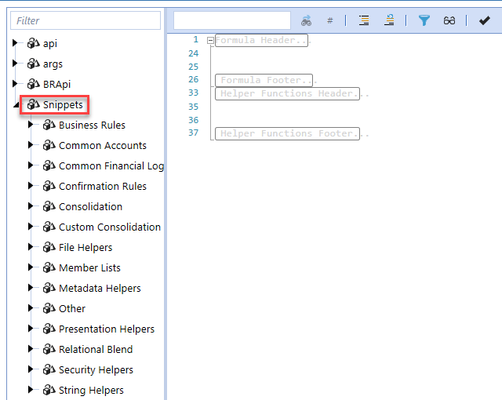Select the Formula Footer collapsed block

tap(264, 80)
